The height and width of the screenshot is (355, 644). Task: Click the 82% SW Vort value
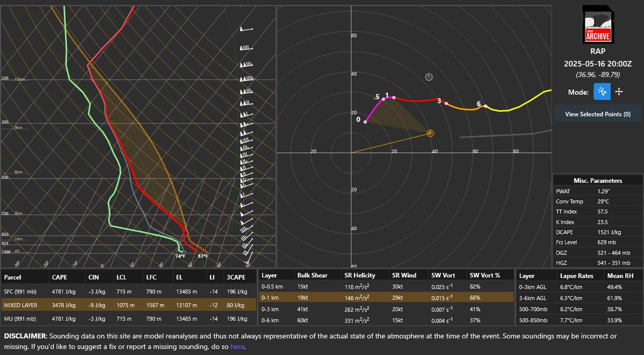tap(474, 288)
